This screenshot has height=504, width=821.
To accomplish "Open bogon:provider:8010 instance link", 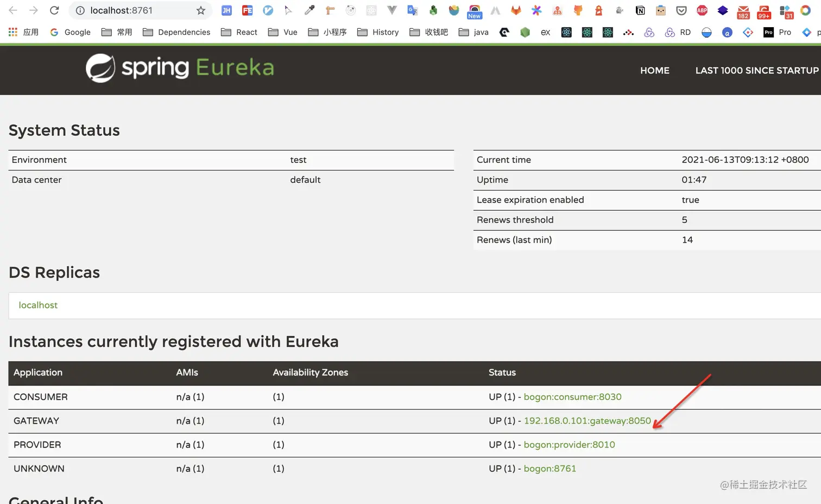I will [x=569, y=445].
